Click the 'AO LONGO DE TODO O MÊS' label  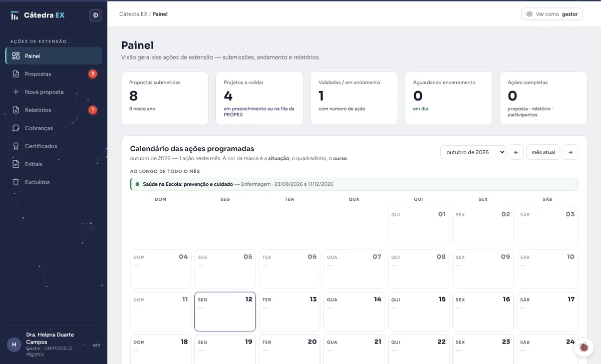tap(165, 171)
